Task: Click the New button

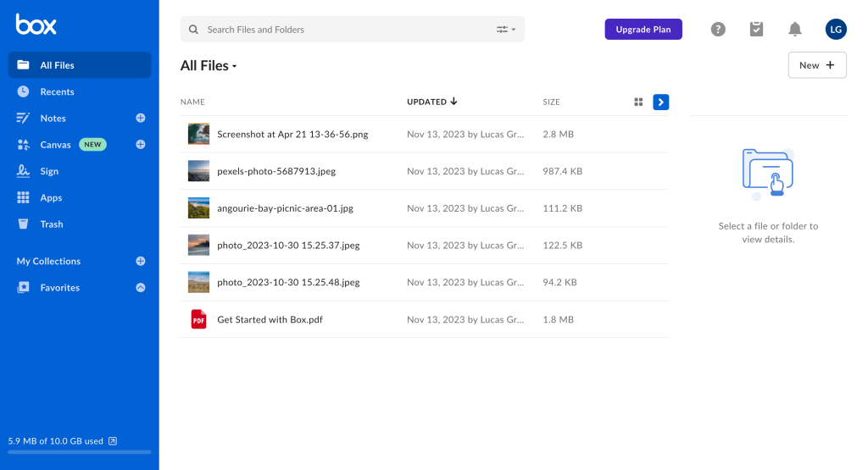Action: (816, 65)
